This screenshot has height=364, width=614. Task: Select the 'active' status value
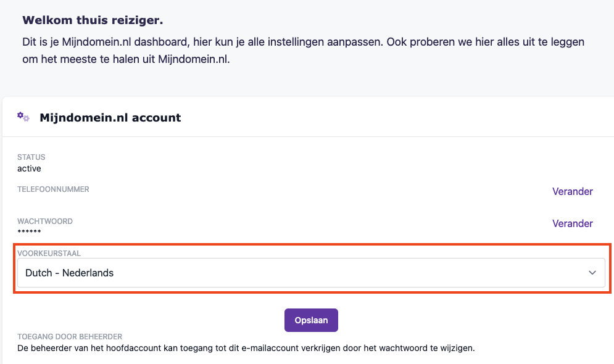[x=30, y=168]
